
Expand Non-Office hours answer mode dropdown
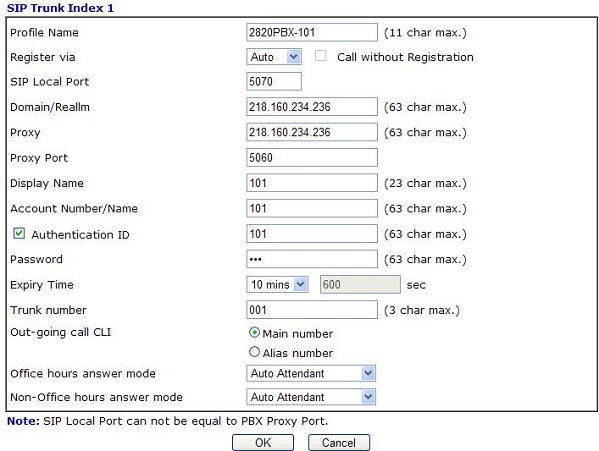(x=311, y=397)
